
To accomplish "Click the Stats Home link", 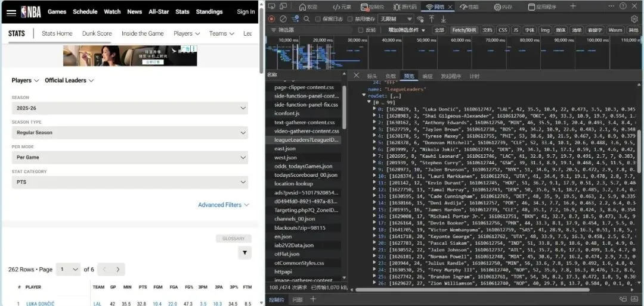I will click(57, 33).
